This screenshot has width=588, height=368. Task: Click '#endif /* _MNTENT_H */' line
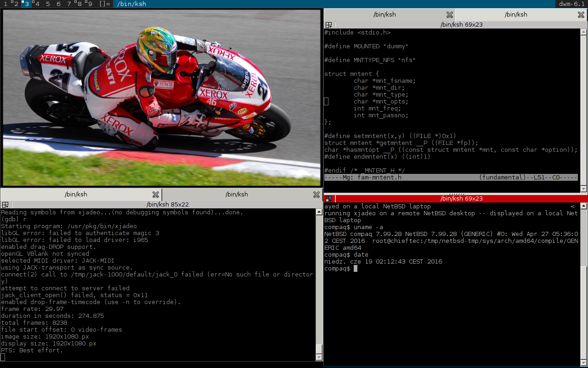[x=364, y=170]
